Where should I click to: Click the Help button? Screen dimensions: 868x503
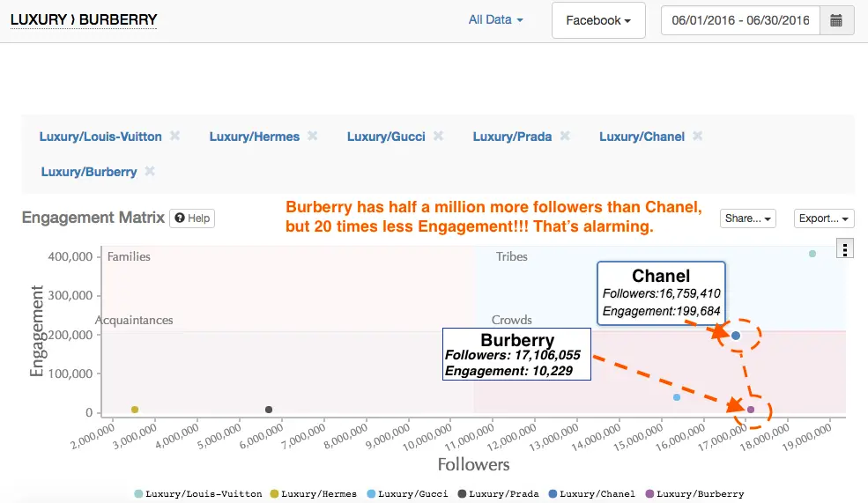[x=192, y=218]
